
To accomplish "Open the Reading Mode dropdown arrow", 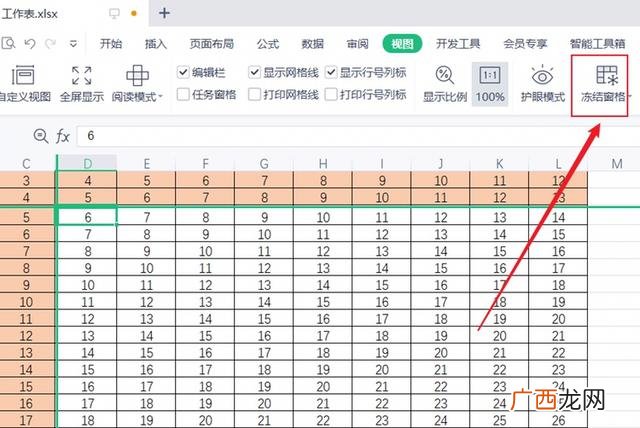I will tap(160, 97).
